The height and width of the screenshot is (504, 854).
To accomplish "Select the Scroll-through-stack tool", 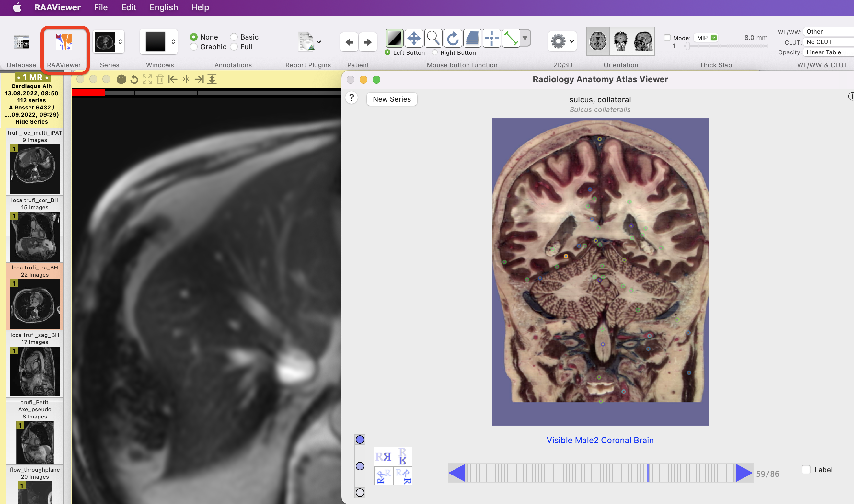I will pos(472,38).
